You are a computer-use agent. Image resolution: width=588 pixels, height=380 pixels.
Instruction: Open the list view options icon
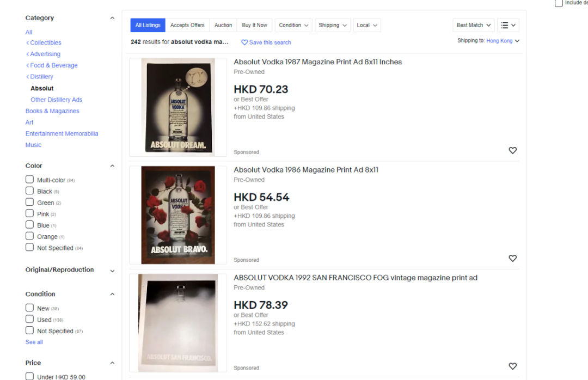click(509, 25)
